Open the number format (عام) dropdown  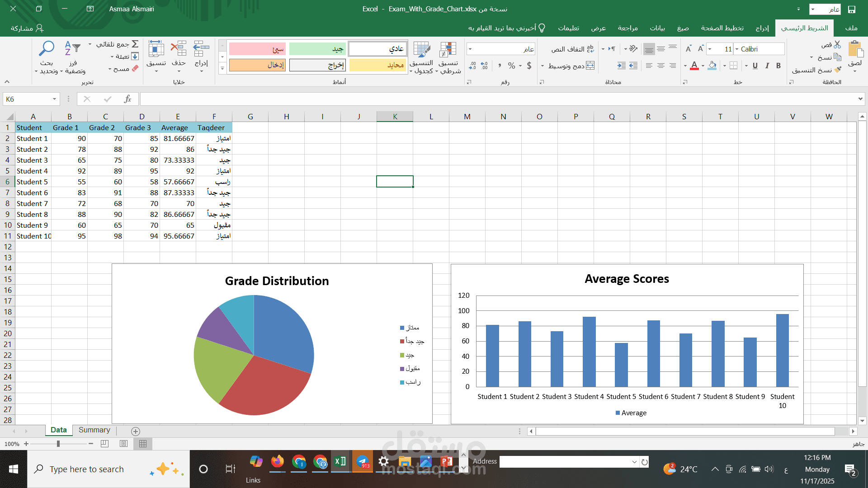pos(472,48)
